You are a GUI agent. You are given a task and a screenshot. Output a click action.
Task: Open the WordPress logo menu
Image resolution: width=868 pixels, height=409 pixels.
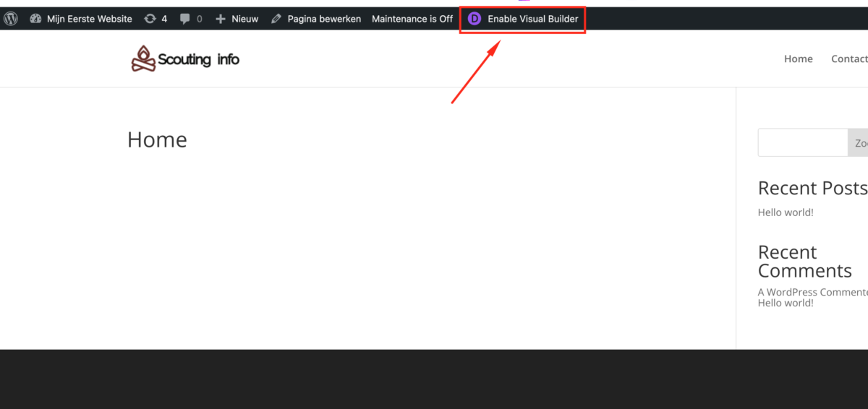pos(11,19)
